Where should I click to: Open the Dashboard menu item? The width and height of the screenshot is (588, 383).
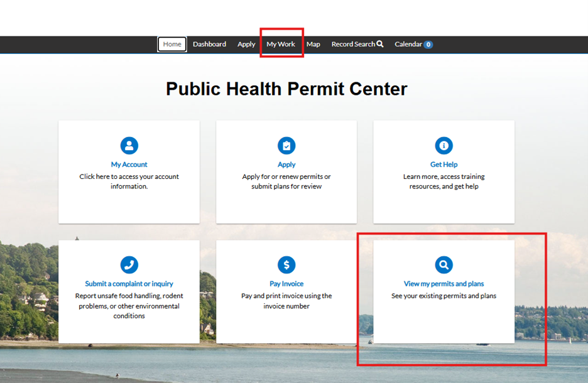(x=209, y=45)
